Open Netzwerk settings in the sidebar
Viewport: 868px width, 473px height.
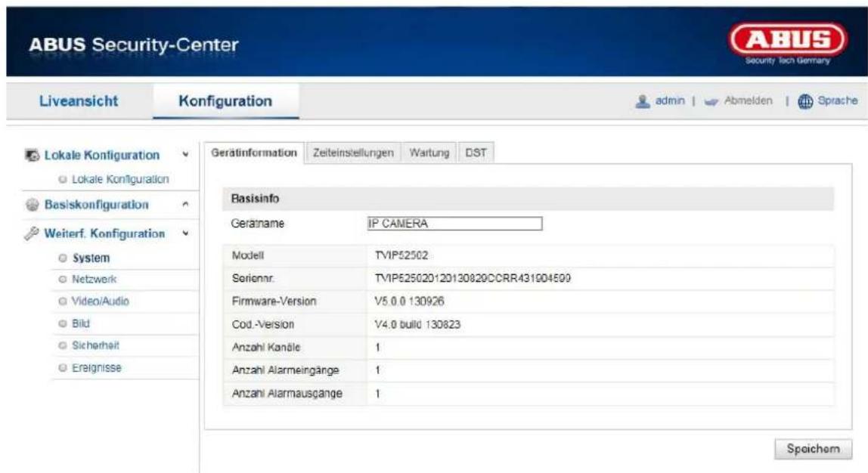pos(94,280)
